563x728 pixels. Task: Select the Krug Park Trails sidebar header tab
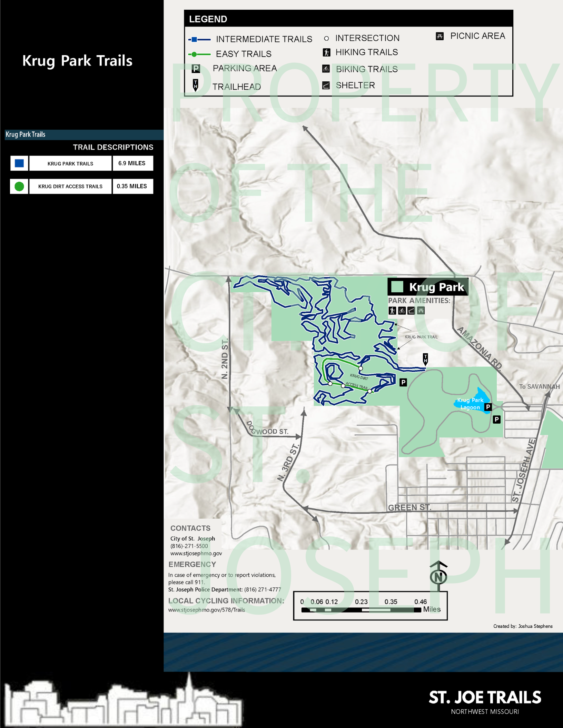pos(26,134)
